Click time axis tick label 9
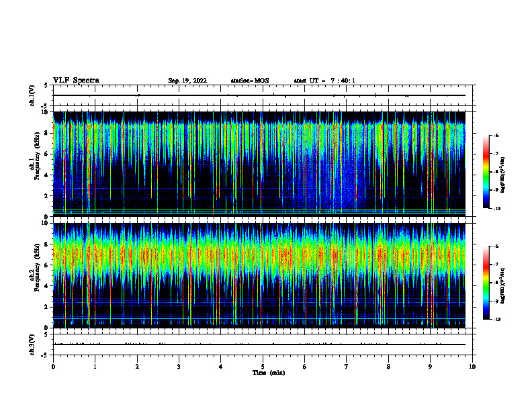The height and width of the screenshot is (411, 532). tap(430, 367)
